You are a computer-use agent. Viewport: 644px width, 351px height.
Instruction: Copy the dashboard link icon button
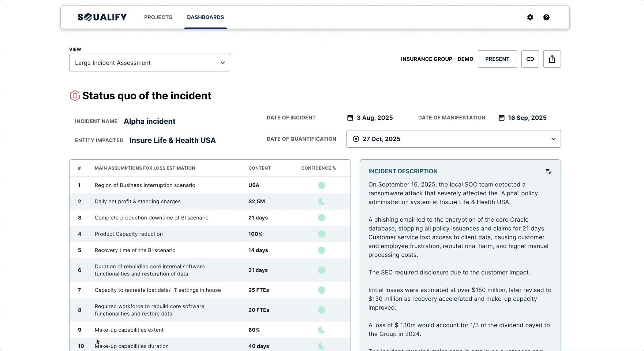pos(530,59)
